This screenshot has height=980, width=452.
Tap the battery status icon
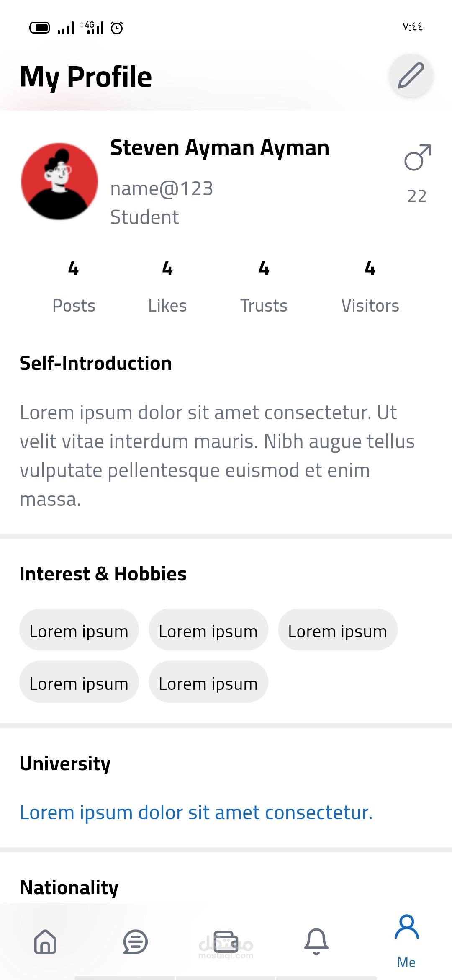39,28
